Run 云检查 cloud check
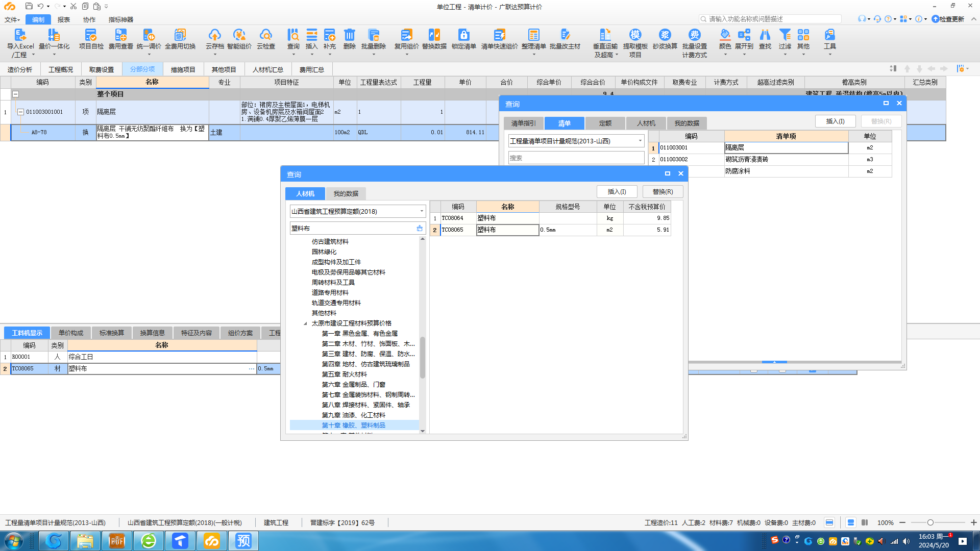Screen dimensions: 980x551 (x=265, y=40)
